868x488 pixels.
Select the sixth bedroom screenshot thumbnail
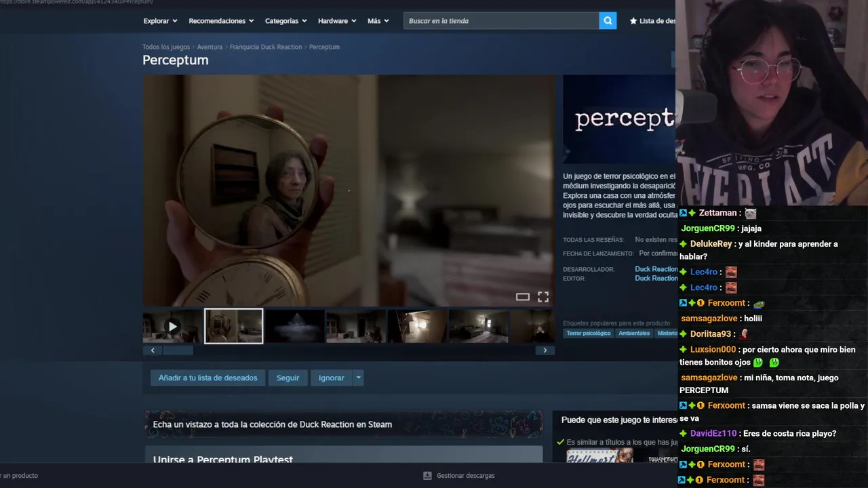coord(478,326)
